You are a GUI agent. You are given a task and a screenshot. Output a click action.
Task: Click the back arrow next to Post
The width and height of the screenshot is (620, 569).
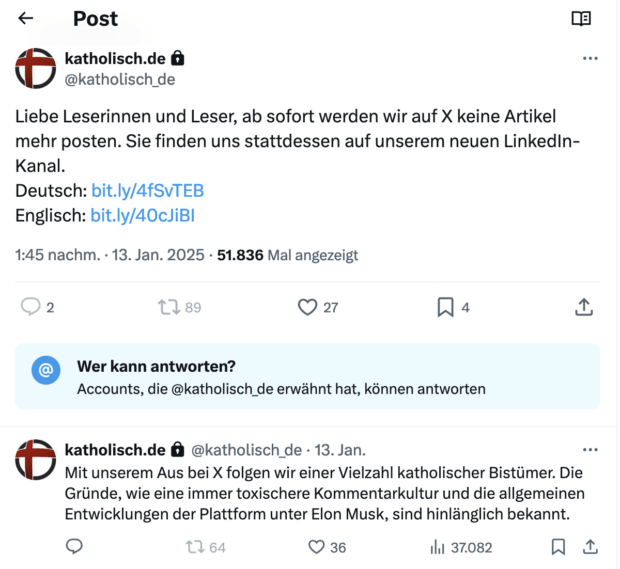tap(26, 19)
